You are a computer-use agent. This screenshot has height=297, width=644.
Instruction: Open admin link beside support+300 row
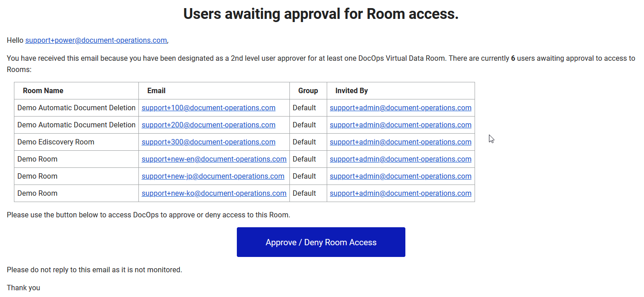click(400, 142)
